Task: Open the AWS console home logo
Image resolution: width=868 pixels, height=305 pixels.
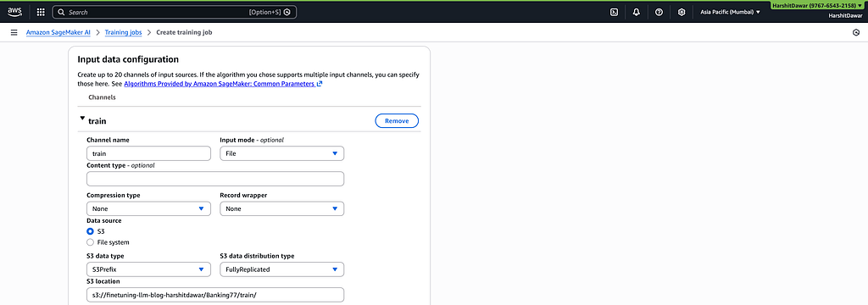Action: click(x=14, y=12)
